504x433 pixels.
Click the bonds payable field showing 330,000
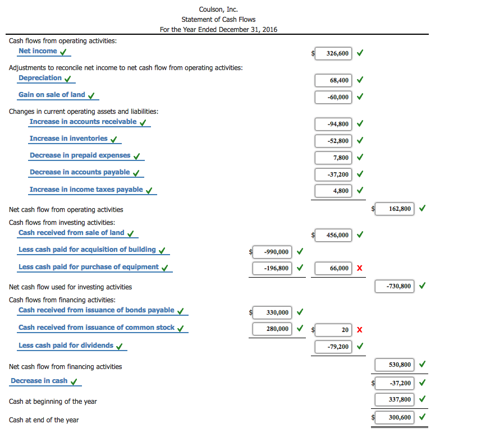click(272, 312)
